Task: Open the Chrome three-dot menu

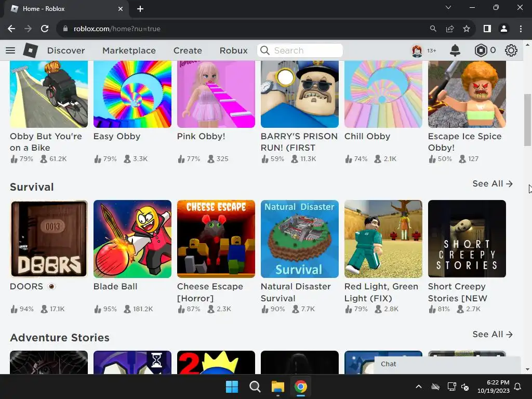Action: coord(521,29)
